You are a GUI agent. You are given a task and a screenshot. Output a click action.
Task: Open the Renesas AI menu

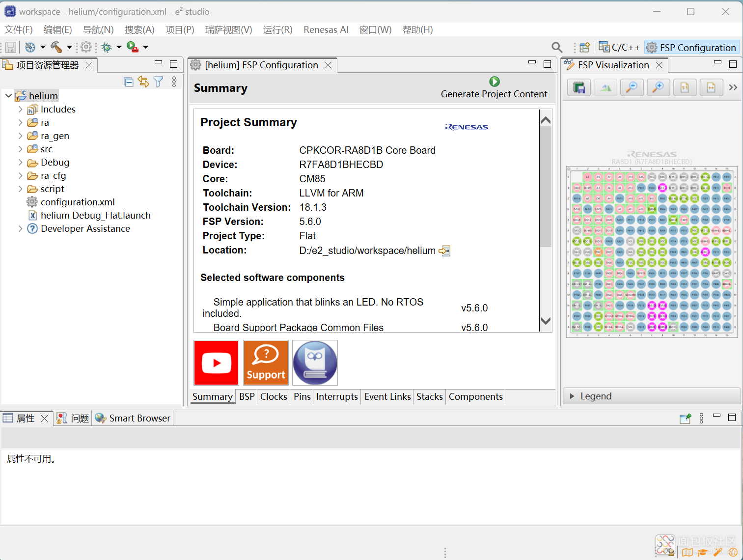pyautogui.click(x=326, y=29)
